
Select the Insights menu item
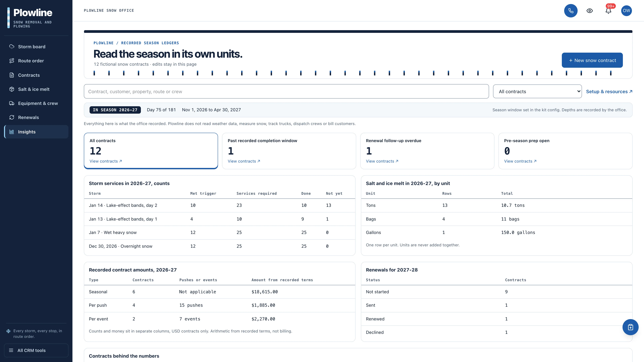pos(36,132)
